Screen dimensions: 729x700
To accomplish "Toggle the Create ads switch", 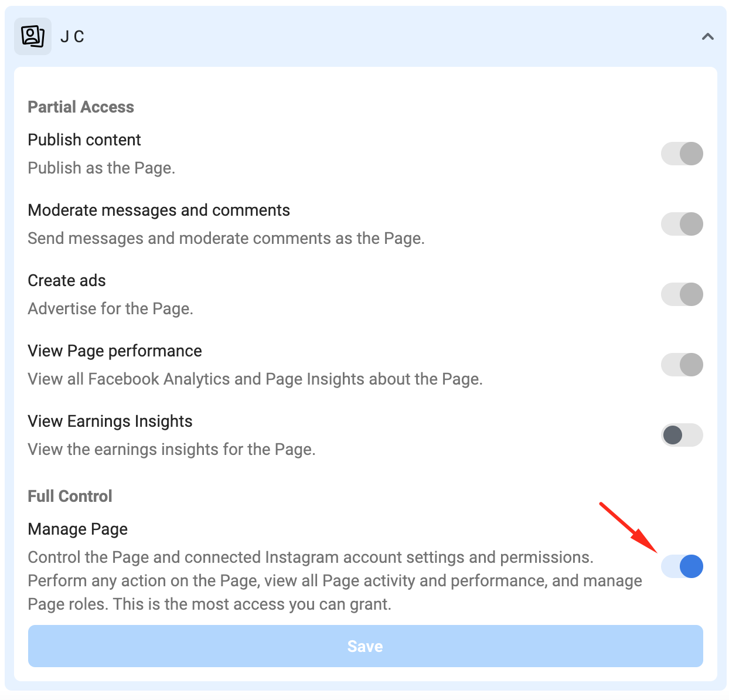I will [682, 294].
